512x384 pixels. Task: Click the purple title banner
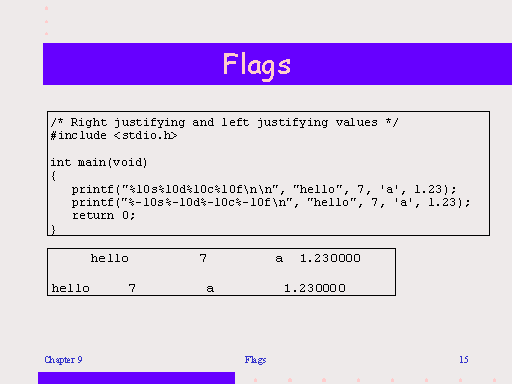tap(277, 64)
